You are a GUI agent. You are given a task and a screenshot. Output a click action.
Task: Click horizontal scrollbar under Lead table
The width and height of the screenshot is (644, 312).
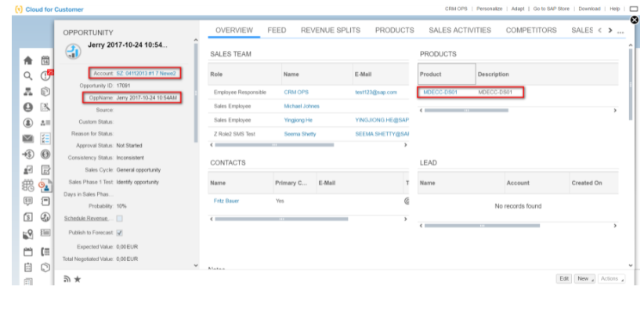click(482, 226)
